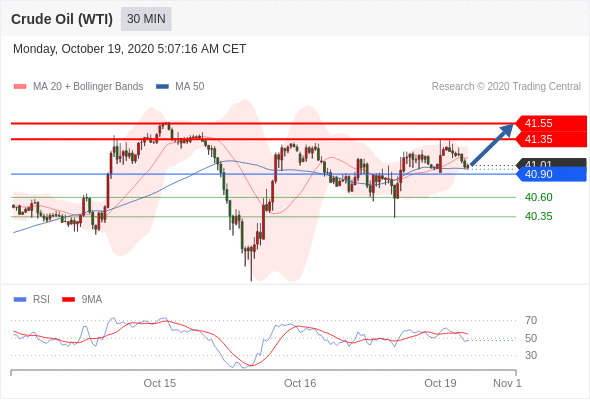
Task: Click the 40.35 green support label
Action: point(538,216)
